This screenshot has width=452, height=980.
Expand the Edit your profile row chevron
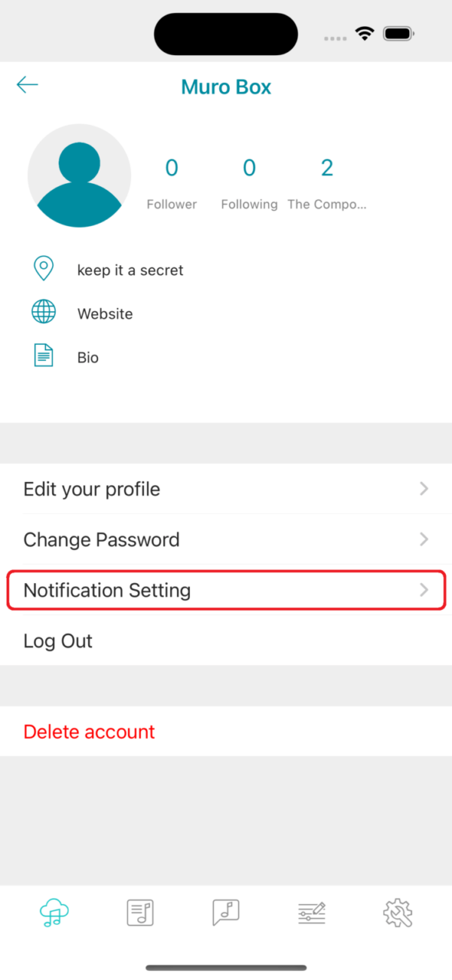[x=424, y=489]
